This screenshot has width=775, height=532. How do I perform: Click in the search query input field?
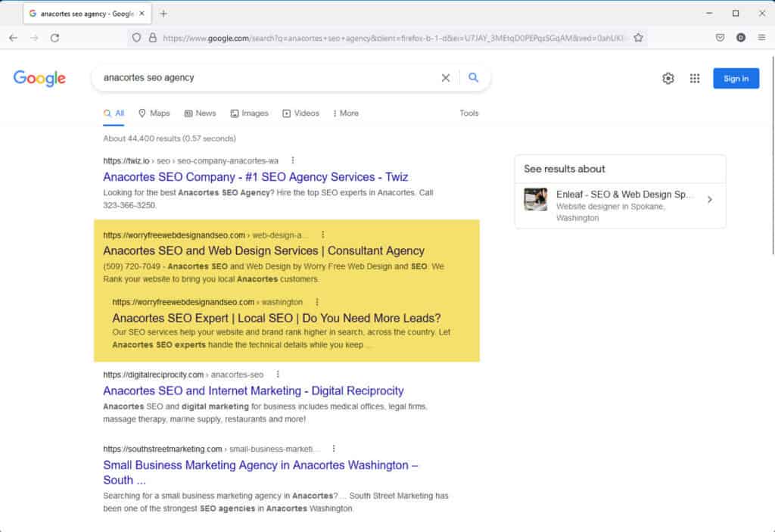click(267, 78)
